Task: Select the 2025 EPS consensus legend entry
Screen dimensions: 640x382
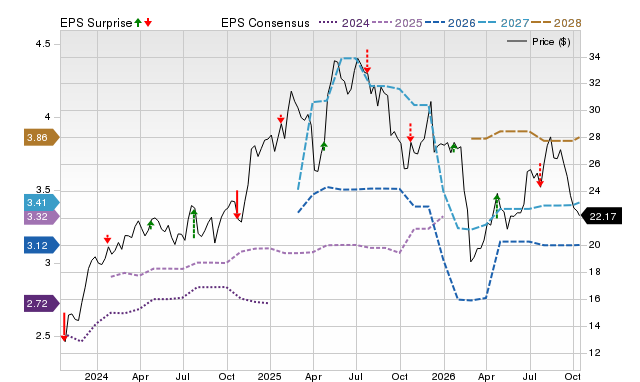Action: click(x=397, y=23)
